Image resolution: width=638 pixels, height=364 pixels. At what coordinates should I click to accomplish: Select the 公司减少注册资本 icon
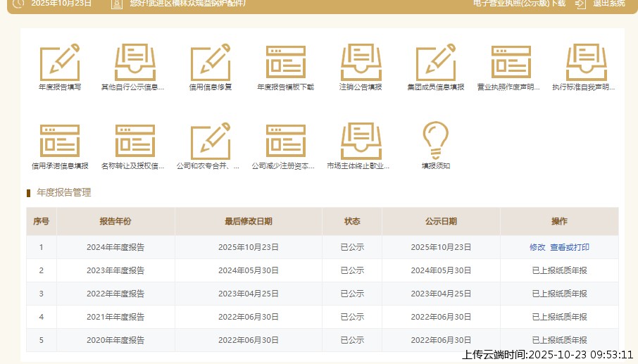(285, 142)
